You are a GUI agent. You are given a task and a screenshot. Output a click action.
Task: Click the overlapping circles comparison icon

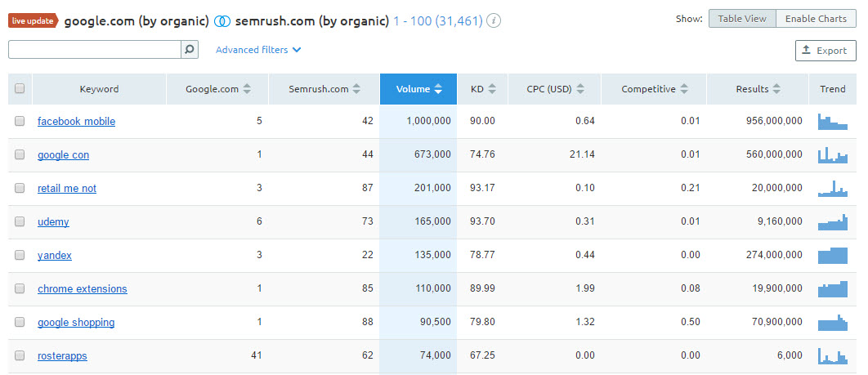[222, 21]
